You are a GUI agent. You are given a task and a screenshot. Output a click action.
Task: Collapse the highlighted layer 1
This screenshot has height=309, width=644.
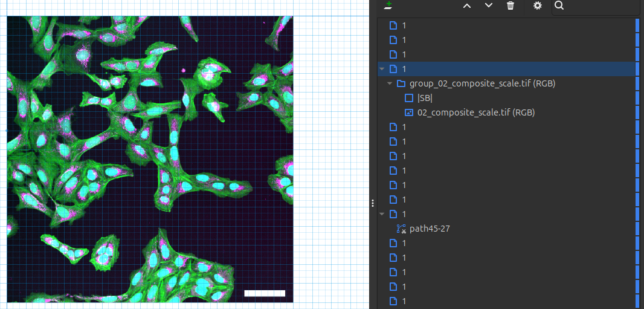click(382, 69)
